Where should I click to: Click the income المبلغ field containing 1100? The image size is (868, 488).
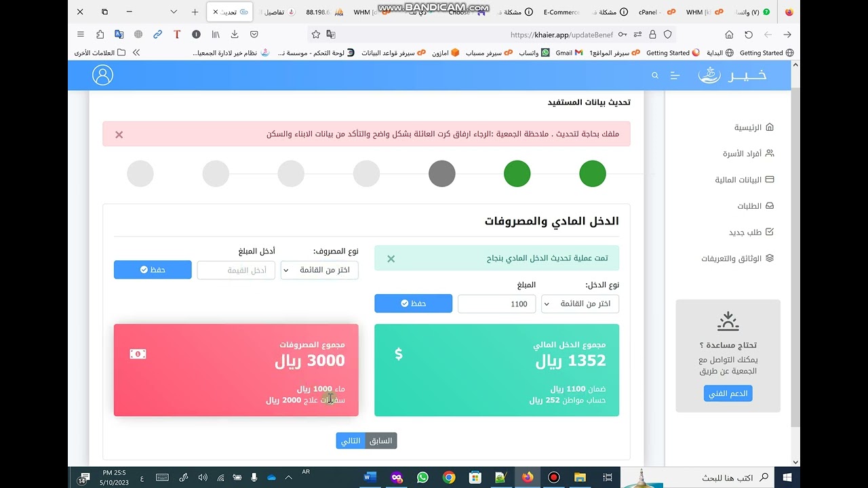pyautogui.click(x=496, y=304)
